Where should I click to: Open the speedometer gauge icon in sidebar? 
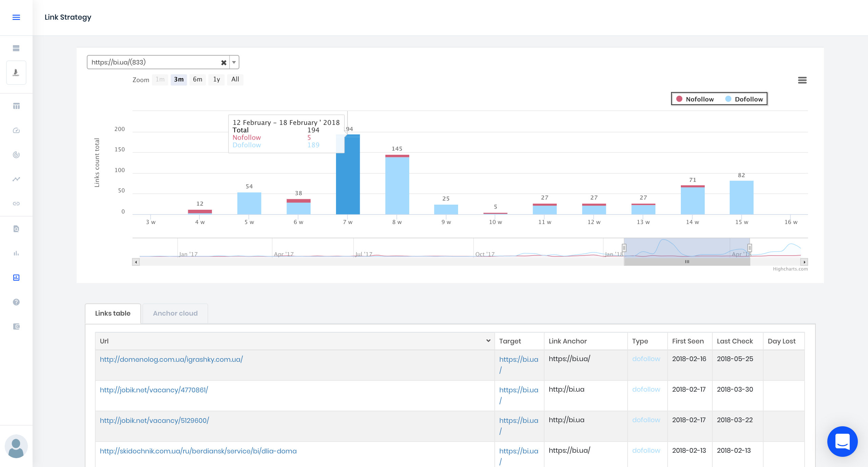(x=16, y=131)
